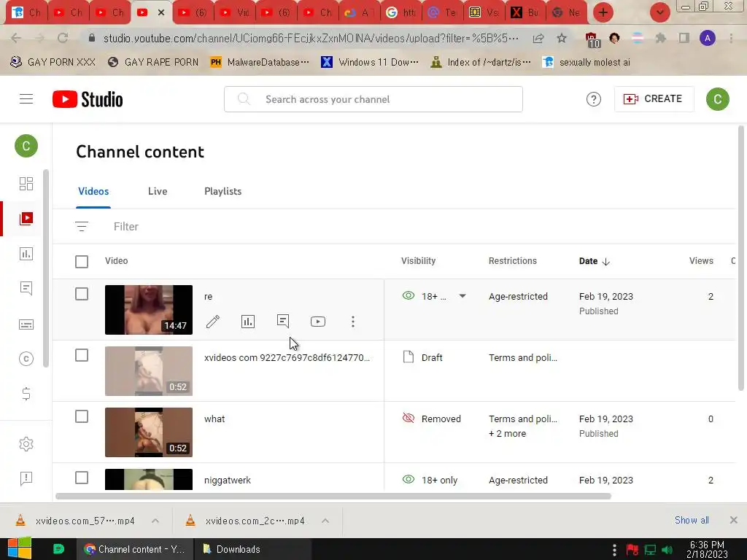Open Comments from the sidebar
This screenshot has width=747, height=560.
(26, 288)
